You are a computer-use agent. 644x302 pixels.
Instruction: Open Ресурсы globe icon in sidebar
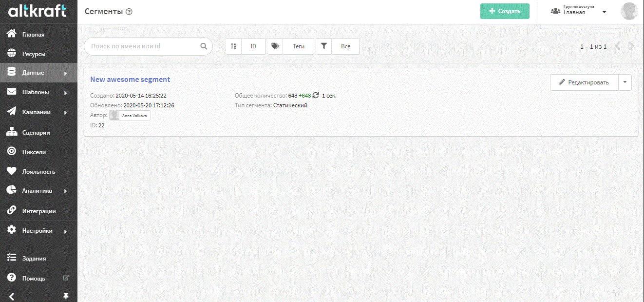point(12,54)
